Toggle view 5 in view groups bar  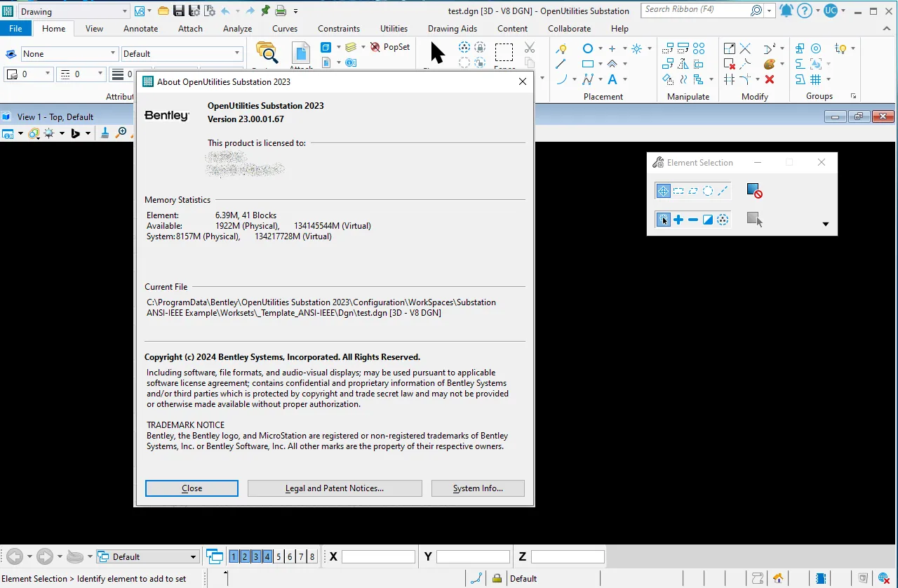279,556
